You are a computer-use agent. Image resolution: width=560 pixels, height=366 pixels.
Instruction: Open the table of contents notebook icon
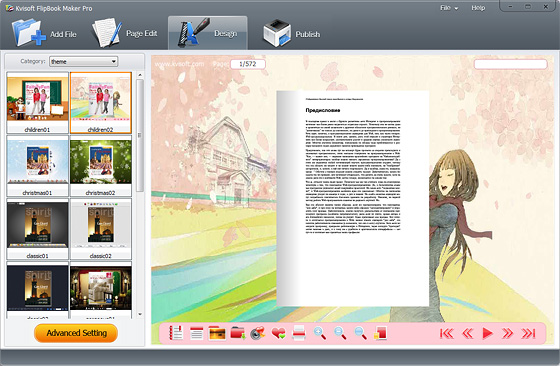[x=176, y=333]
